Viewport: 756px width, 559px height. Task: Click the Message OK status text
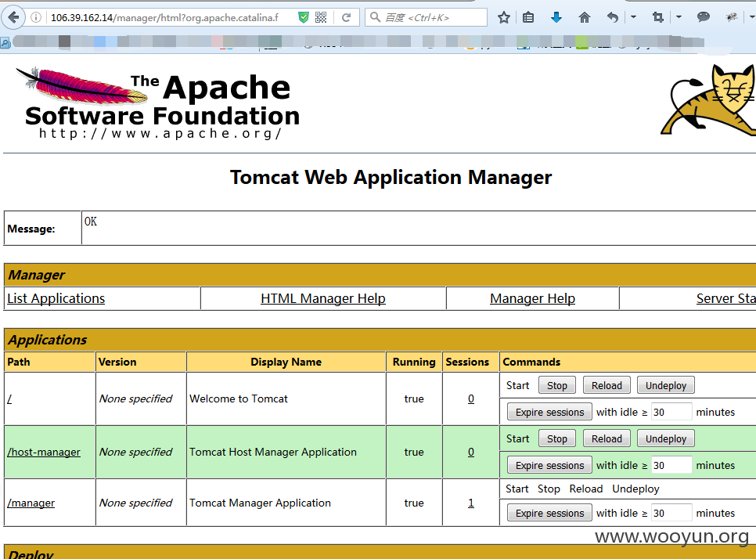(x=91, y=222)
